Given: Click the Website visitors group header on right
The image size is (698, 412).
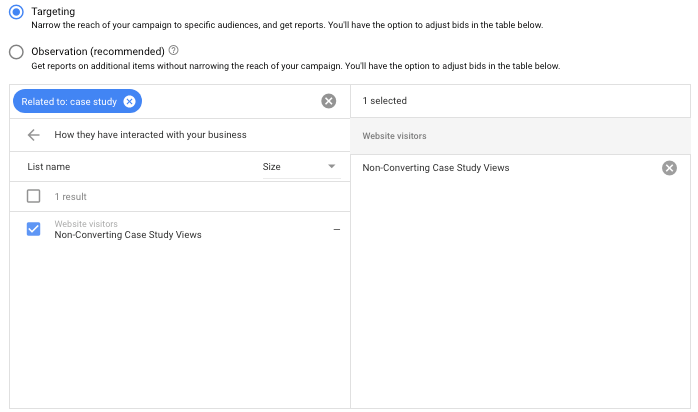Looking at the screenshot, I should tap(394, 135).
